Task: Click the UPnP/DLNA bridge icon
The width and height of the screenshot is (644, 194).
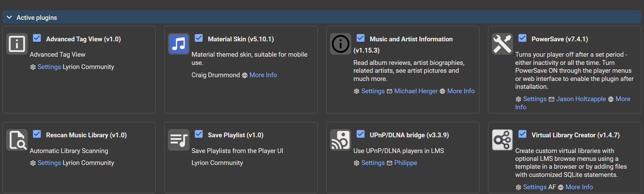Action: pos(341,140)
